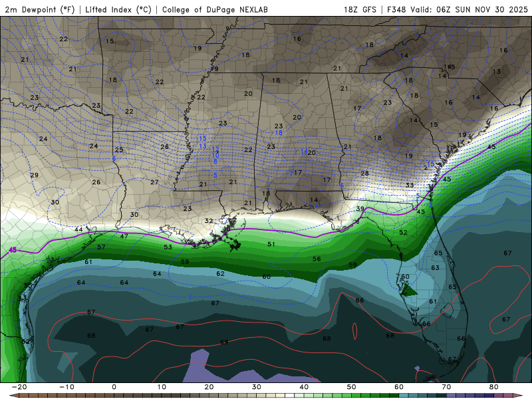This screenshot has width=532, height=399.
Task: Click the '18Z GFS' model run label
Action: pyautogui.click(x=360, y=9)
